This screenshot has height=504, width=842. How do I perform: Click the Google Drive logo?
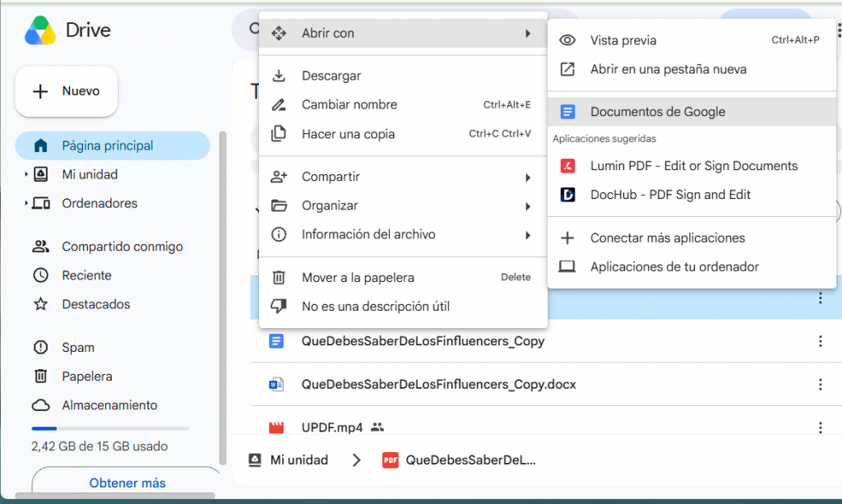[40, 30]
